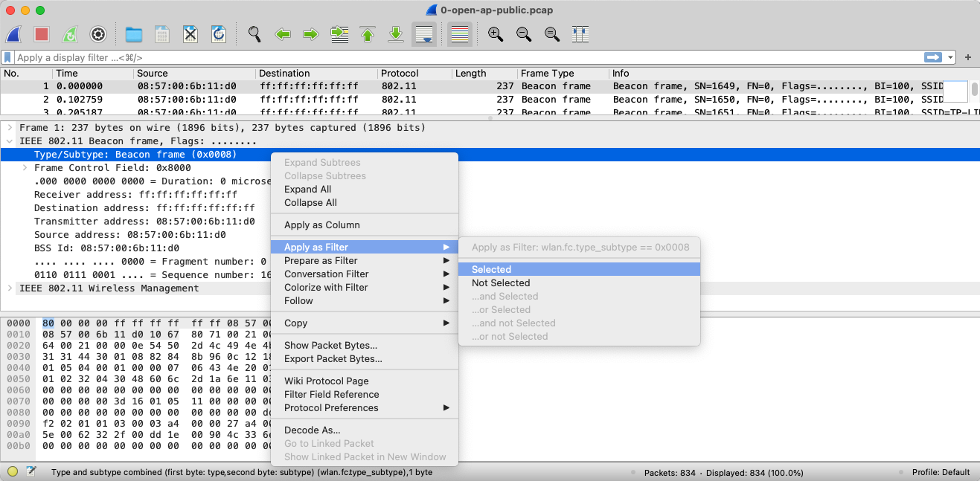Toggle packet colorization rules button

(460, 34)
